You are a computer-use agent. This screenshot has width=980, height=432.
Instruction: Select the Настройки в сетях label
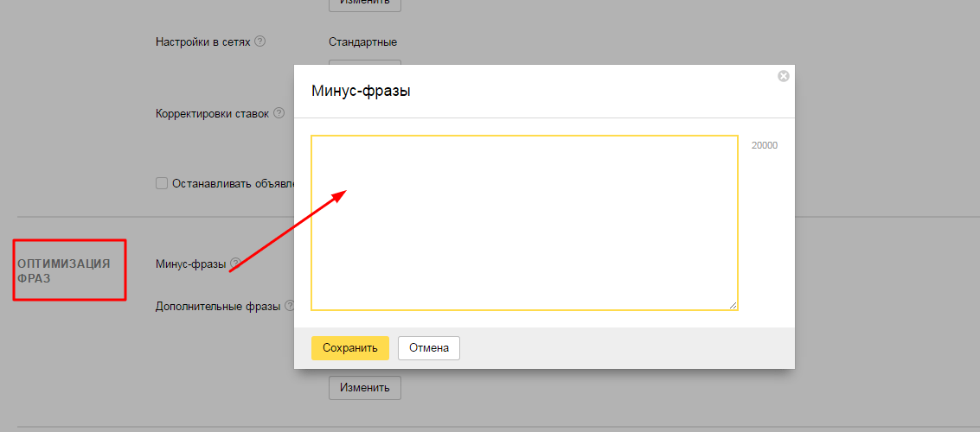(203, 41)
